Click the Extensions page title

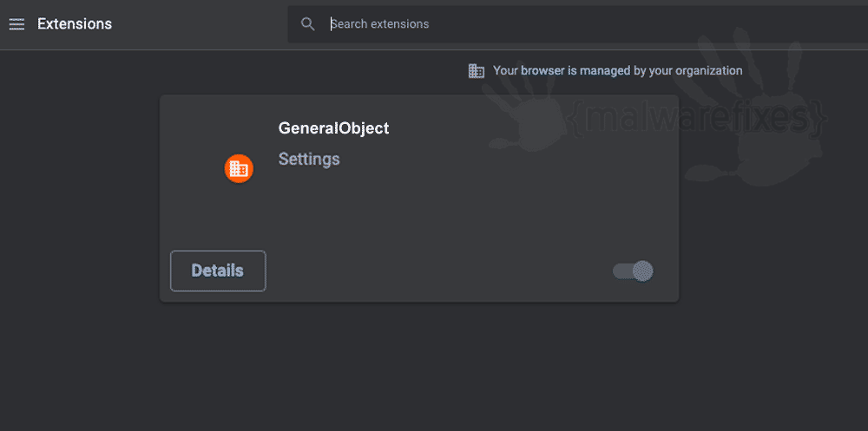tap(75, 23)
